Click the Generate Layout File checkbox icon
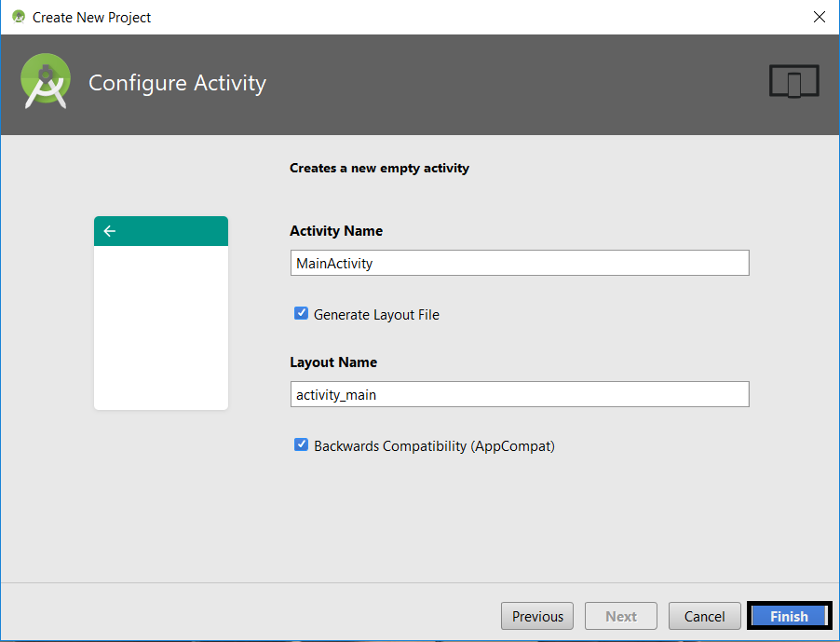Image resolution: width=840 pixels, height=642 pixels. (301, 314)
